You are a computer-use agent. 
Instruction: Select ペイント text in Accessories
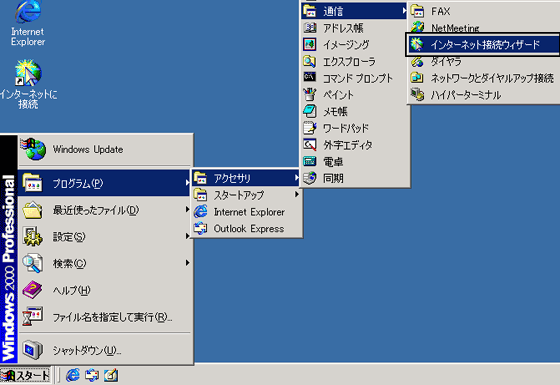338,95
